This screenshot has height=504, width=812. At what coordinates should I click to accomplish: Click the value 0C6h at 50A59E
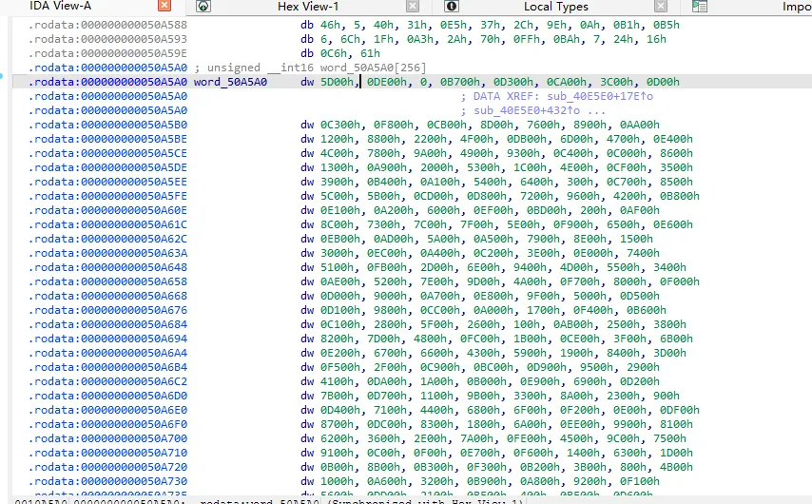(x=333, y=53)
